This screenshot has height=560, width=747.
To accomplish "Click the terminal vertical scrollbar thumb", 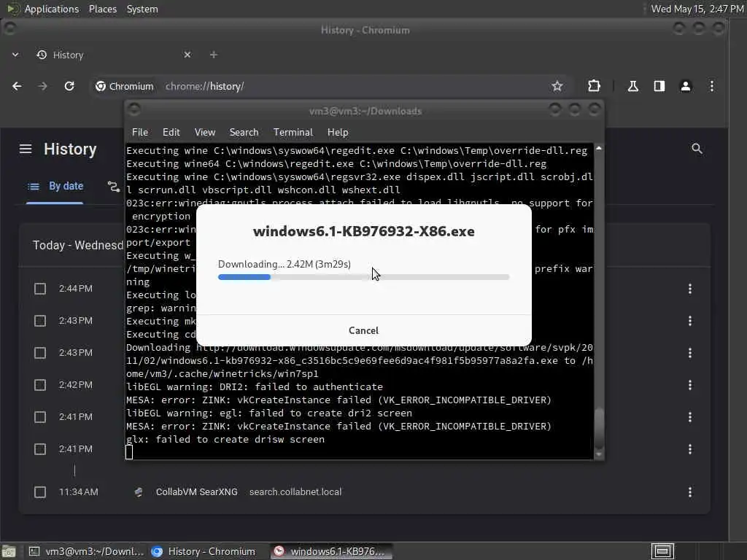I will [599, 427].
